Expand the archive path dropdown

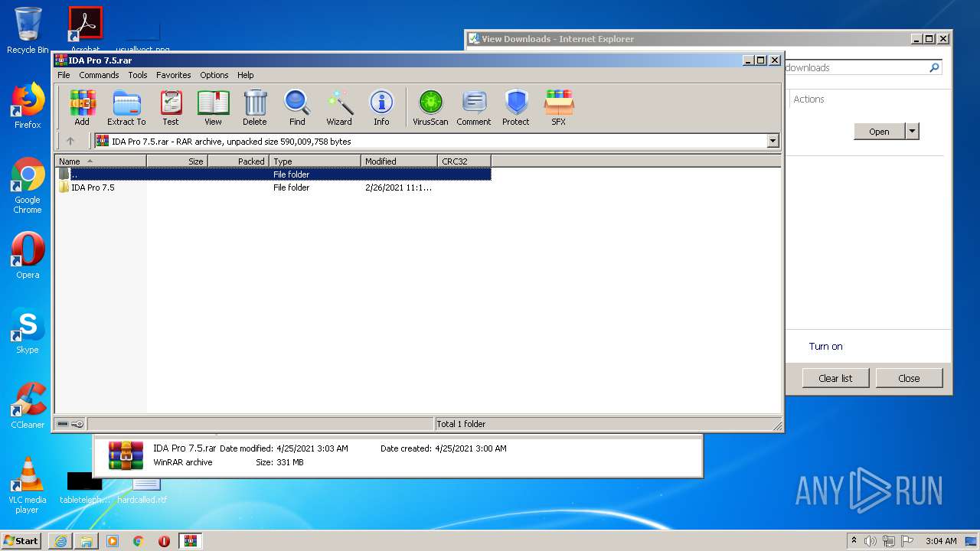pyautogui.click(x=773, y=141)
